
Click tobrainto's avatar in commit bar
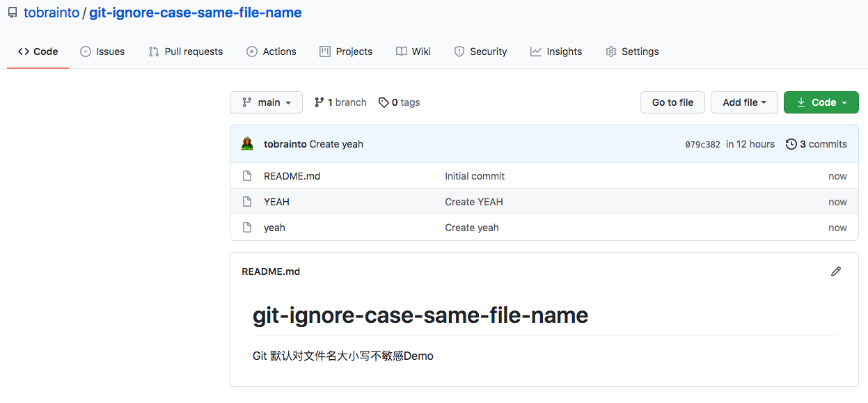point(248,144)
